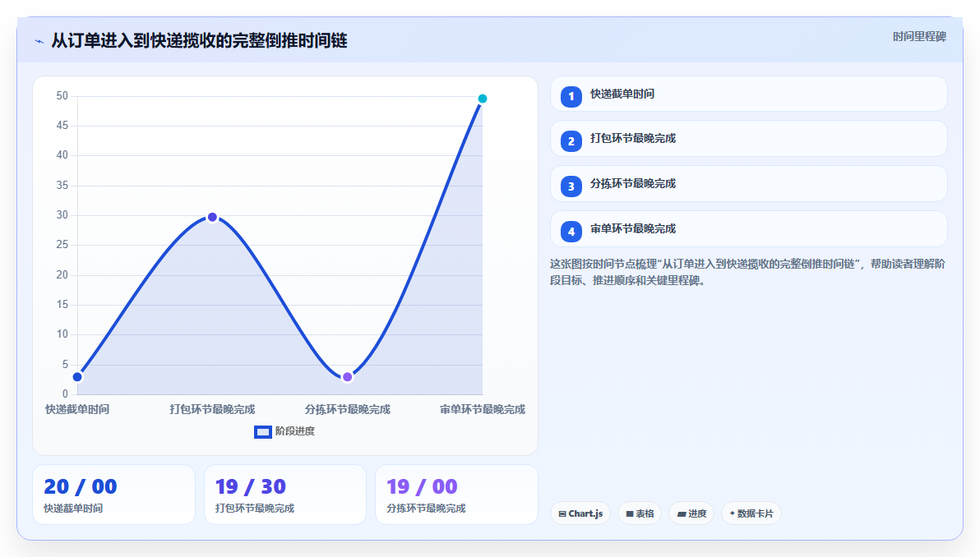980x557 pixels.
Task: Open the 打包环节最晚完成 milestone row
Action: coord(749,139)
